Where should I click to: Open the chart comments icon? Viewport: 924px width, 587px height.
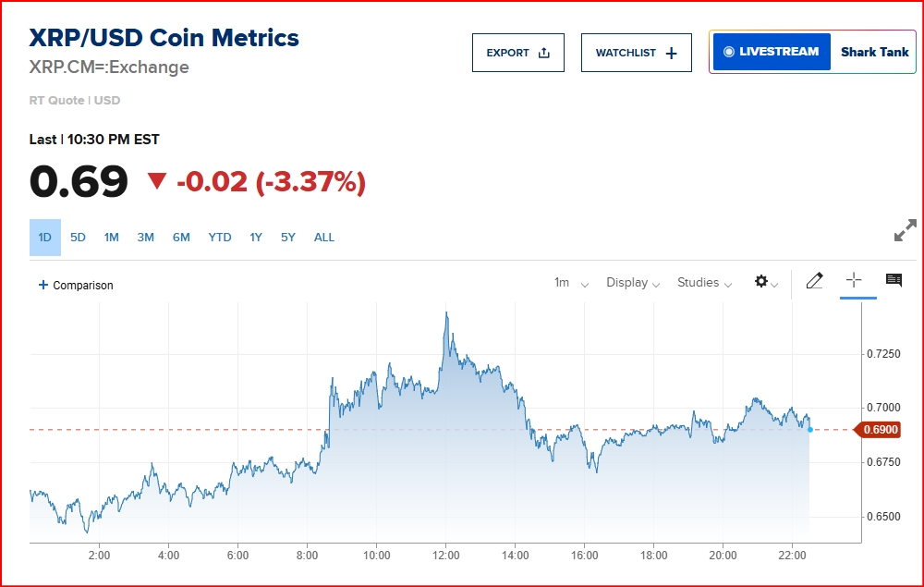(x=894, y=280)
